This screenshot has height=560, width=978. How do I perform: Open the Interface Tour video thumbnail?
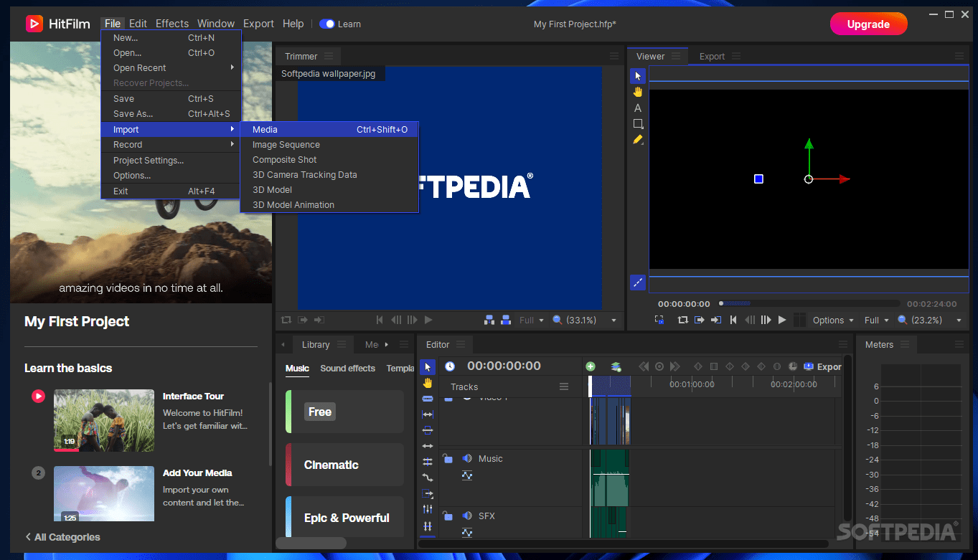click(104, 420)
